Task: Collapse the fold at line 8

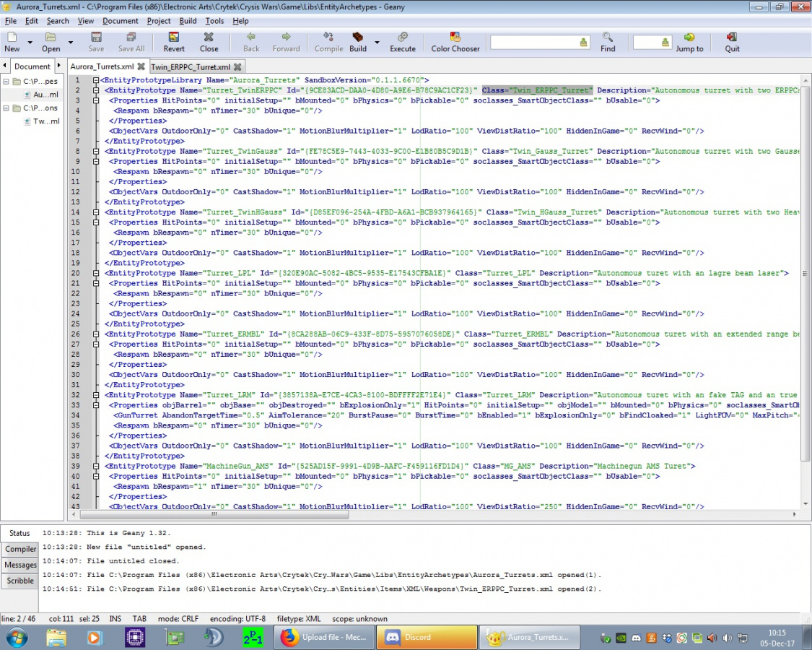Action: 96,152
